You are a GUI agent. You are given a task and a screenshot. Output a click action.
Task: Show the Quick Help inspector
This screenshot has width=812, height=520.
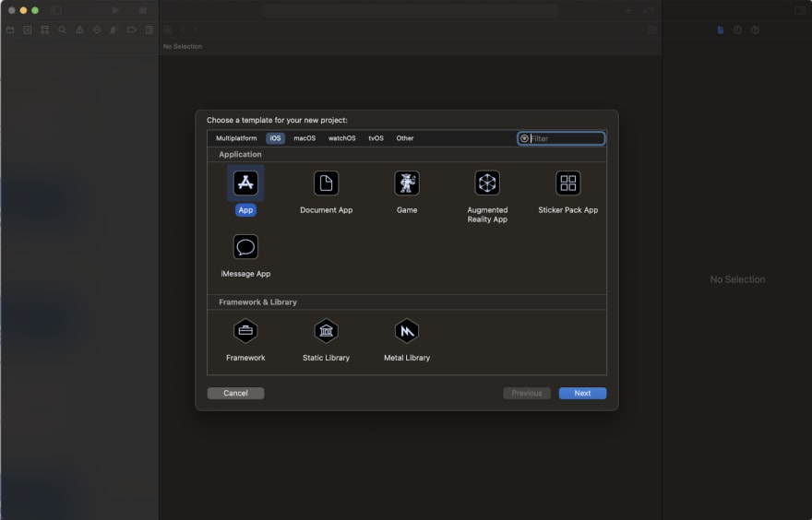755,30
